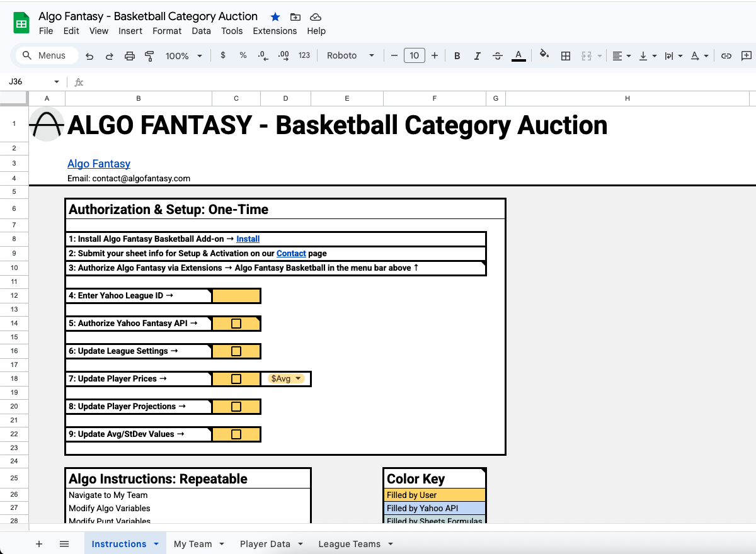The width and height of the screenshot is (756, 554).
Task: Insert a comment
Action: pyautogui.click(x=747, y=56)
